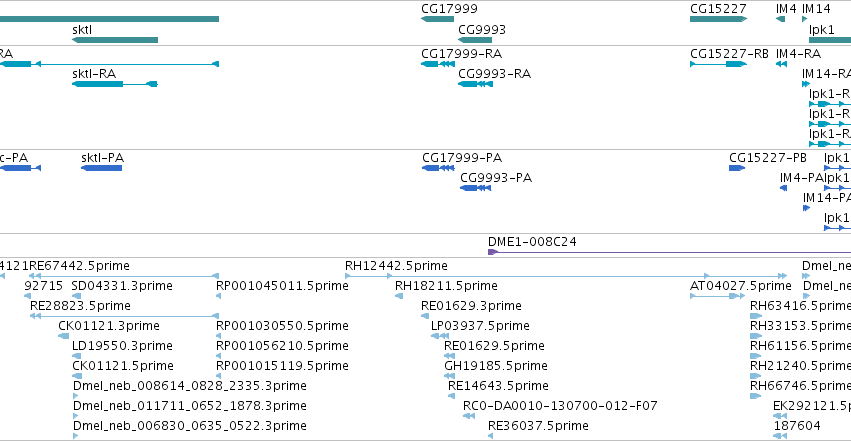Select the 92715 feature label
The height and width of the screenshot is (441, 851).
click(x=44, y=286)
